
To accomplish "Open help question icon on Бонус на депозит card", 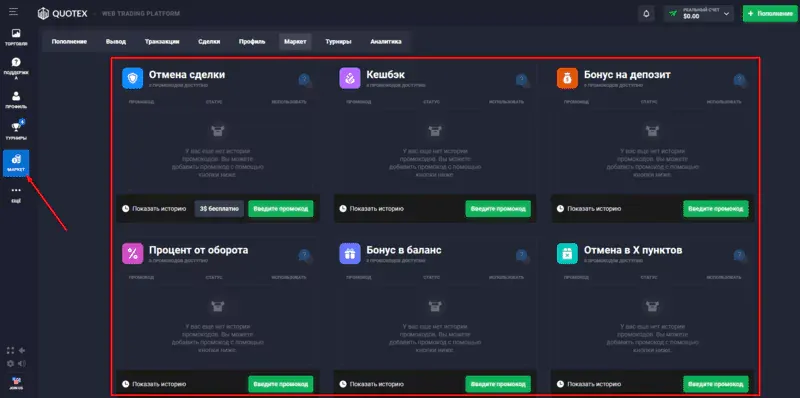I will pyautogui.click(x=740, y=80).
